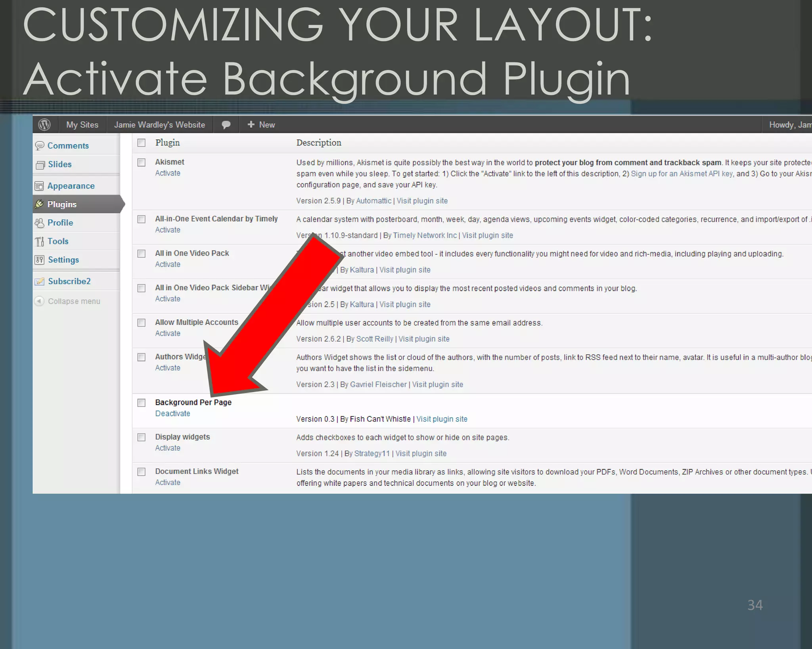Open My Sites in admin bar
The width and height of the screenshot is (812, 649).
(x=82, y=125)
